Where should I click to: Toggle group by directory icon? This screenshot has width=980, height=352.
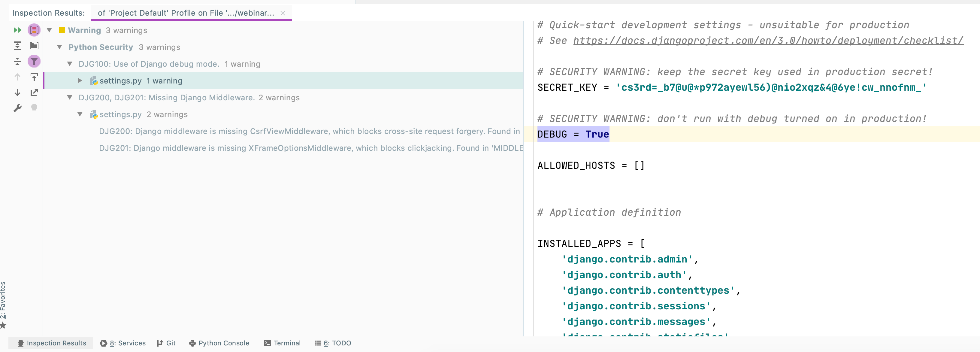(34, 46)
